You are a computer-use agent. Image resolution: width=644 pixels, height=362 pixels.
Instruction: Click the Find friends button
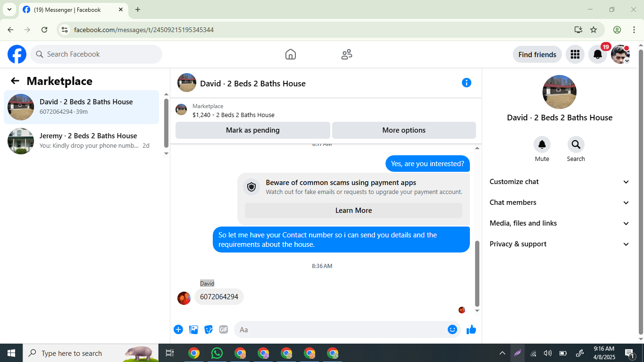click(x=537, y=54)
